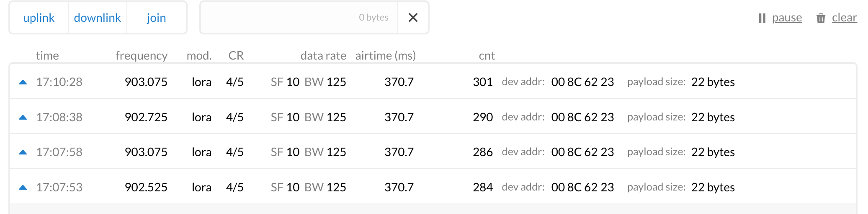This screenshot has height=214, width=868.
Task: Click the trash can icon
Action: pos(821,18)
